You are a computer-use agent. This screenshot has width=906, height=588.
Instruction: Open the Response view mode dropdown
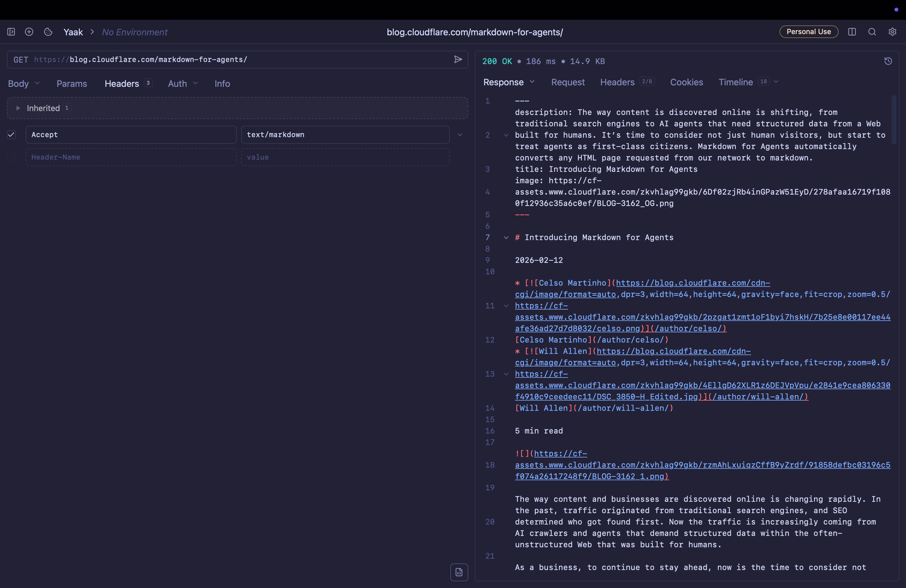(509, 82)
